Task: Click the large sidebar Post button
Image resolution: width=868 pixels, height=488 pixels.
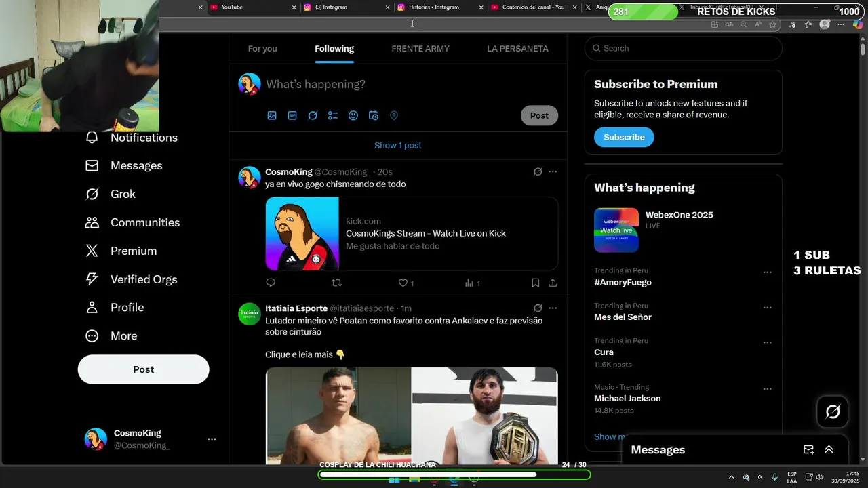Action: [x=144, y=369]
